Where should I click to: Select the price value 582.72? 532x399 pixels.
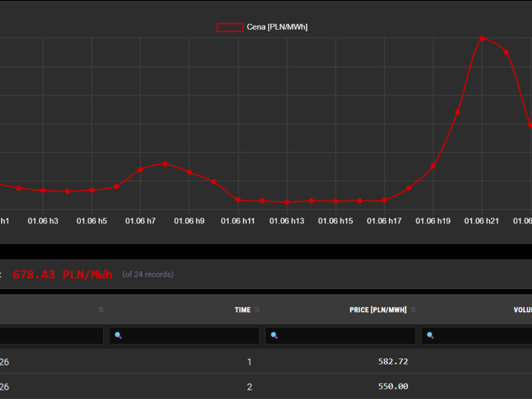[x=393, y=362]
